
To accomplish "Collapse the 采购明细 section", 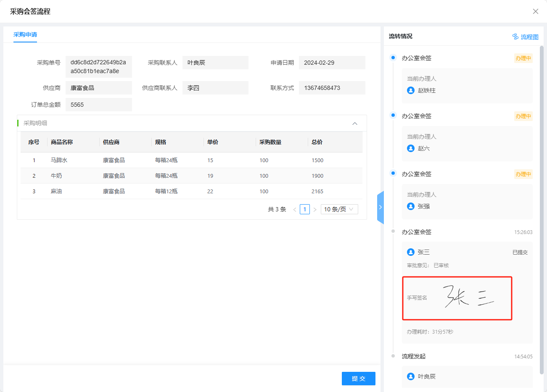I will click(x=354, y=124).
